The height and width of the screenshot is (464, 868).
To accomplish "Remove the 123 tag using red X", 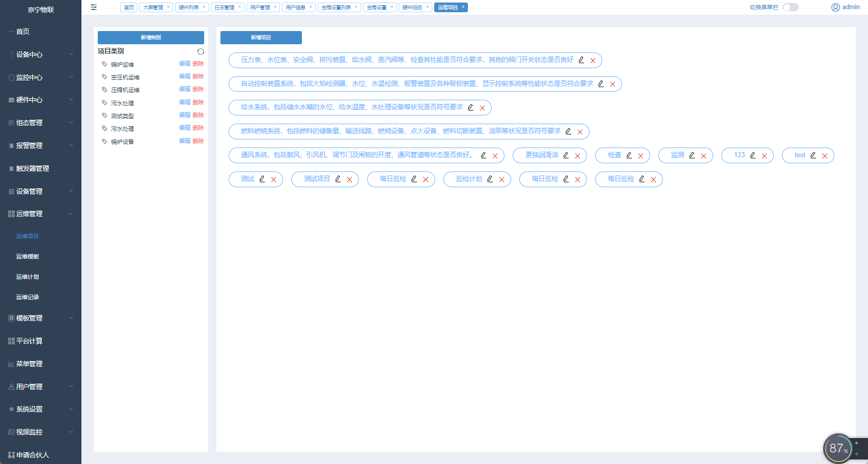I will [764, 156].
